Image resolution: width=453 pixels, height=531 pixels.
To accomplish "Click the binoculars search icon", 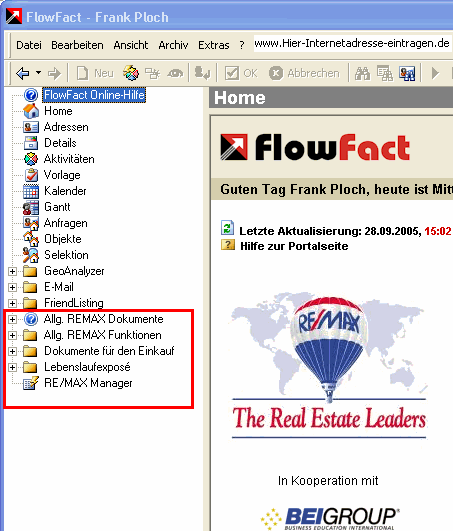I will coord(362,73).
